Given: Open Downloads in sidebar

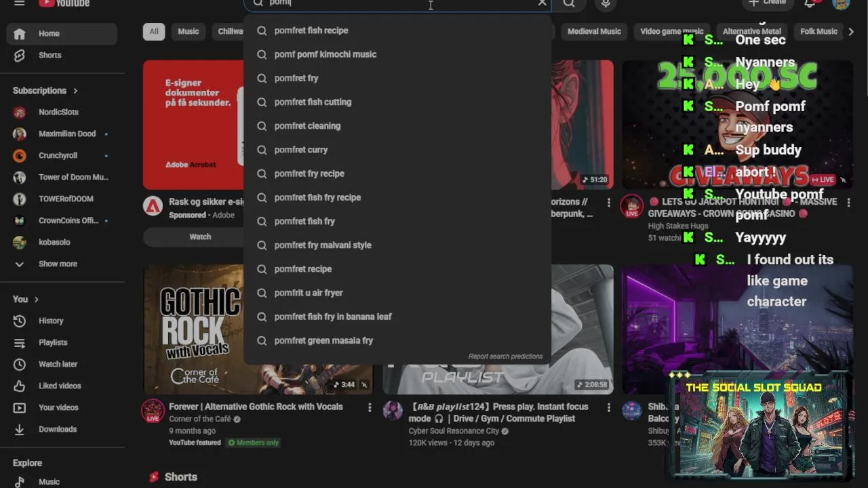Looking at the screenshot, I should click(x=62, y=429).
